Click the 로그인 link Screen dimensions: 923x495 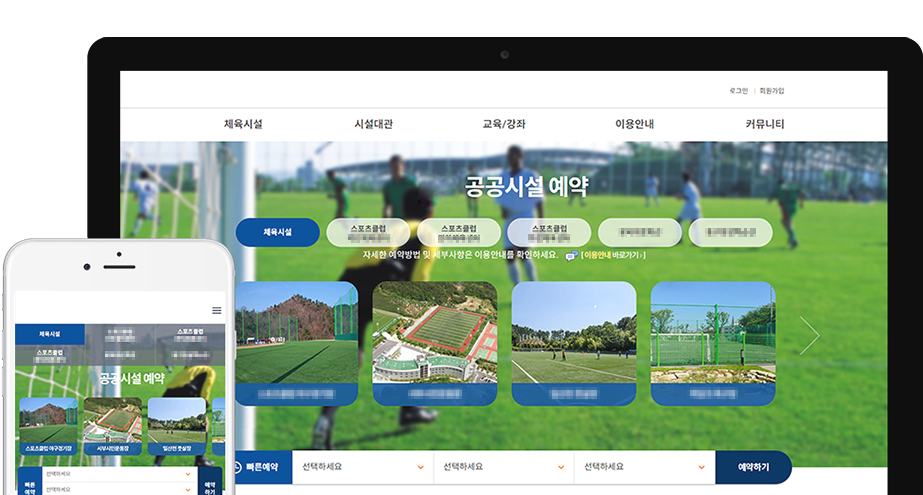tap(738, 91)
